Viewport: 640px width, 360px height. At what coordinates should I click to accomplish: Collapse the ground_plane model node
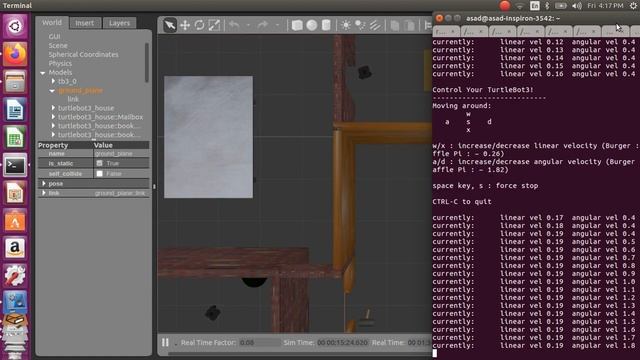click(x=52, y=91)
